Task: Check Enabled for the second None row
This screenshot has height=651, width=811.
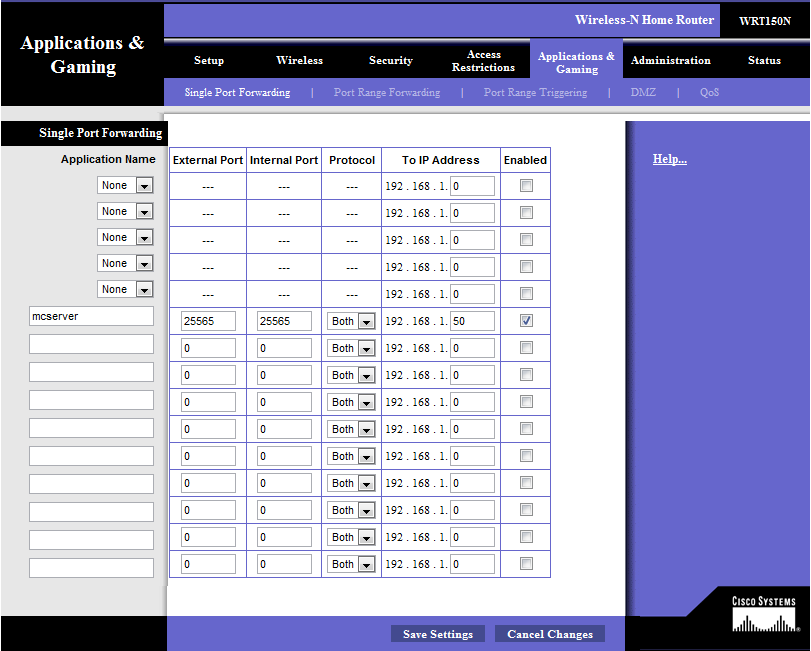Action: (x=526, y=213)
